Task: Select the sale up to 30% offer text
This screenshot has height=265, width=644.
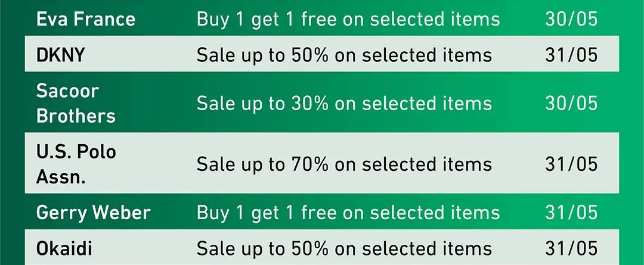Action: click(344, 103)
